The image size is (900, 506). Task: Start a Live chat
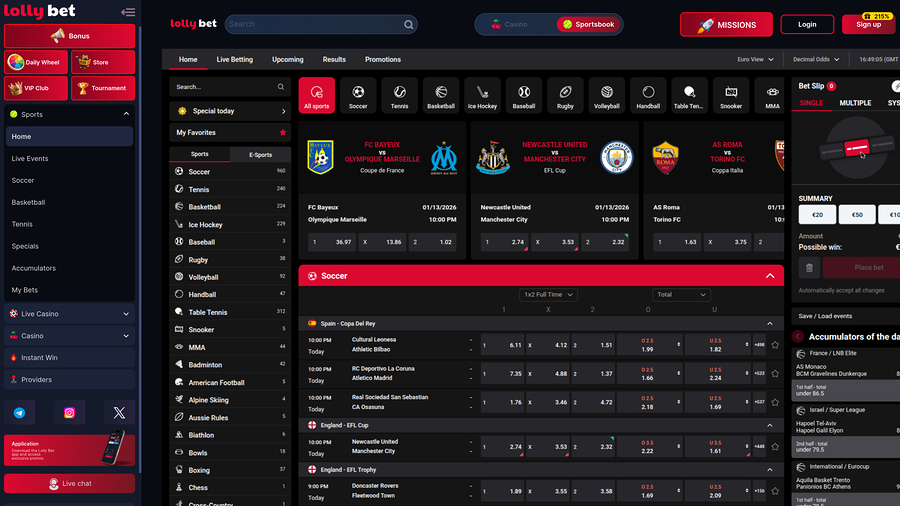pos(69,484)
